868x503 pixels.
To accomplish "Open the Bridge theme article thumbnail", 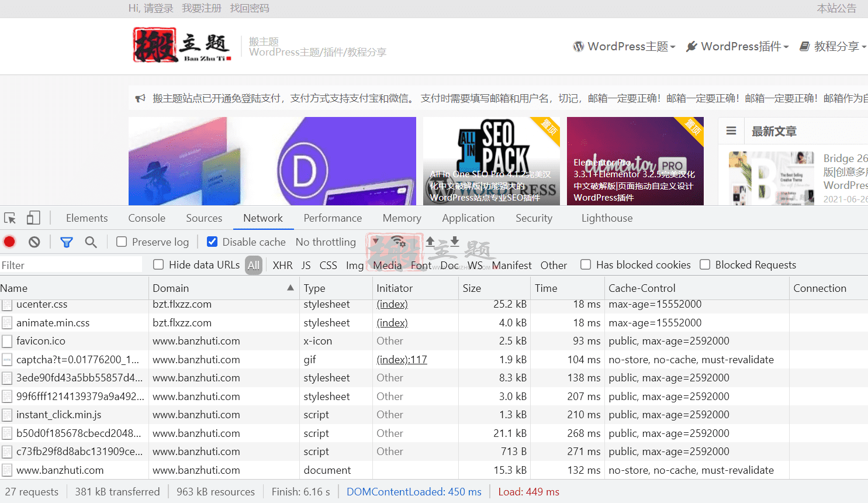I will [x=772, y=178].
